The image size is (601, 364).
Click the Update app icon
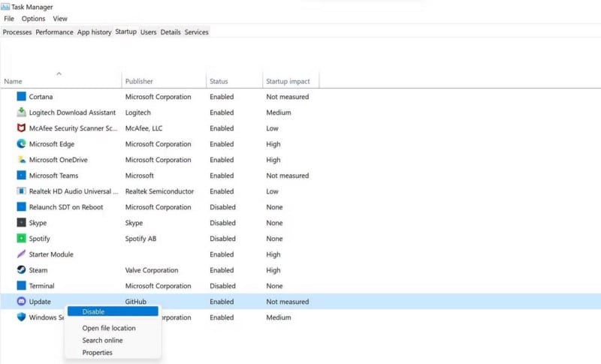22,301
